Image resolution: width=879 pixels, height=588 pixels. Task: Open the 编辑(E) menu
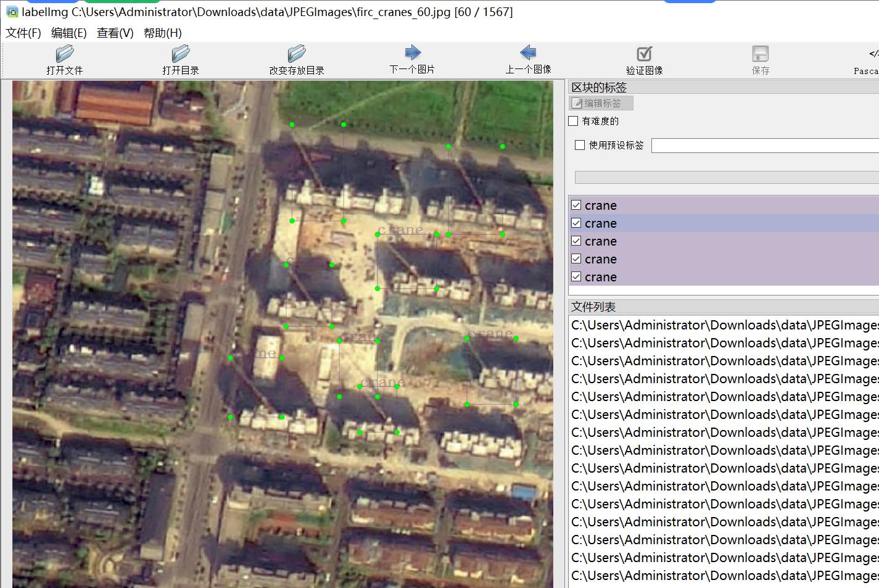click(x=69, y=33)
